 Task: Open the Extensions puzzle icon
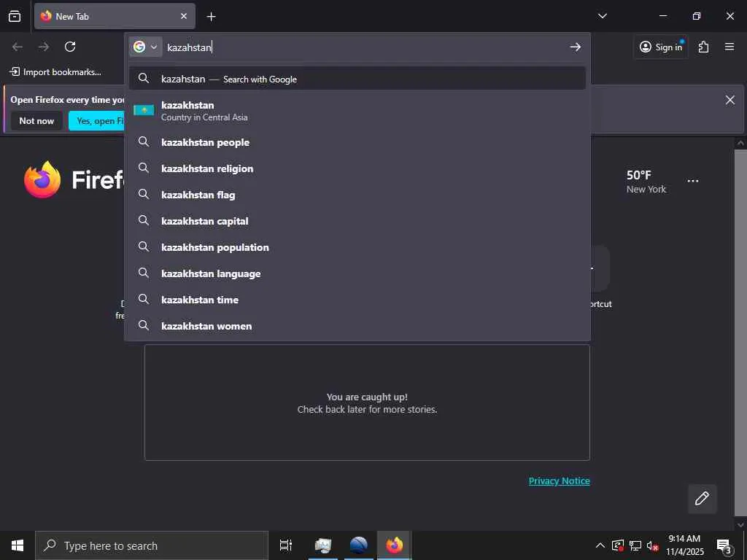click(704, 47)
